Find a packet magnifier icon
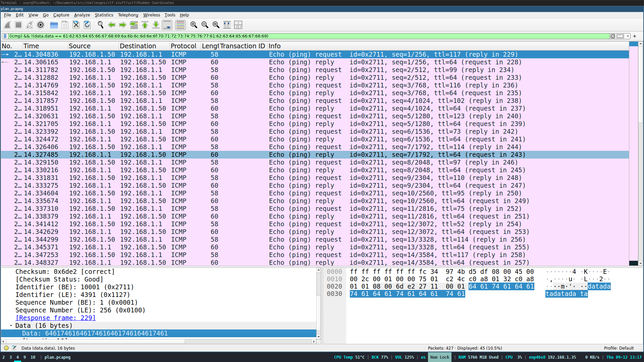The width and height of the screenshot is (644, 362). 100,25
